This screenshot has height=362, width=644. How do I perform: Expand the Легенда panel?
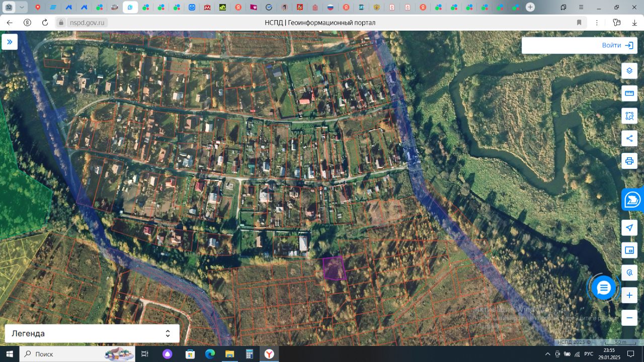pos(92,333)
